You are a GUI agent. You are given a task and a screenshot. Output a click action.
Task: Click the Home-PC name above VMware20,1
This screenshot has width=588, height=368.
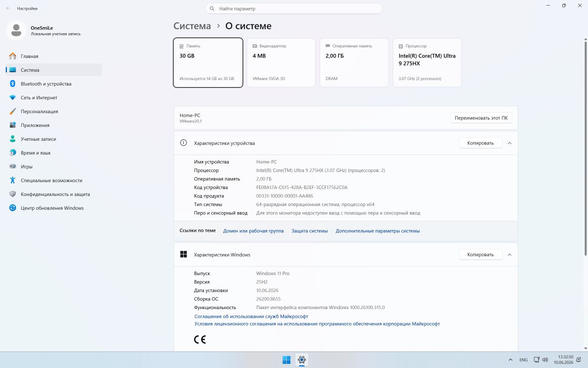click(190, 115)
